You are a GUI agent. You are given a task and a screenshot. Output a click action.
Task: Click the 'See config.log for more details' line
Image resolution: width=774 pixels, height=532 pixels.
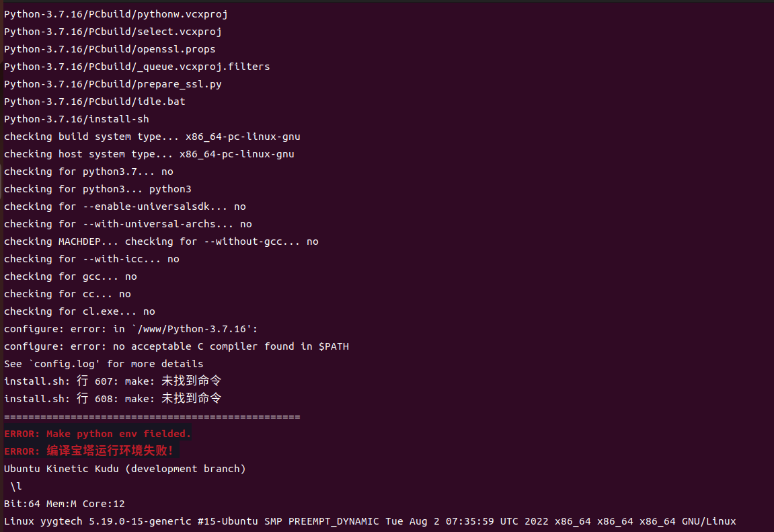pyautogui.click(x=104, y=364)
